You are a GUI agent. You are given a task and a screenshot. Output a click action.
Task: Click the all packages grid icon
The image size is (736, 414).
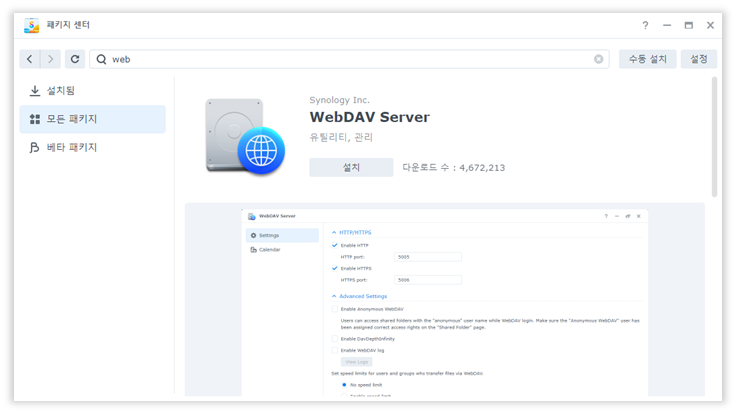click(35, 119)
